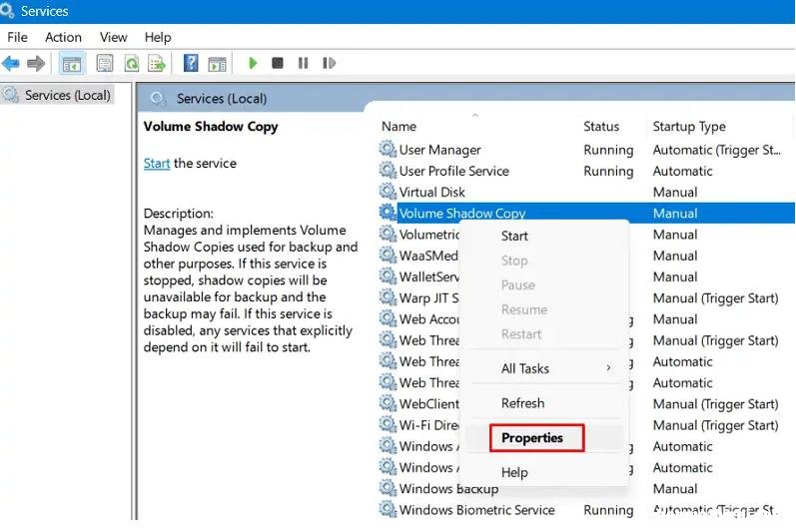This screenshot has height=532, width=796.
Task: Click the Restart Service toolbar icon
Action: (329, 63)
